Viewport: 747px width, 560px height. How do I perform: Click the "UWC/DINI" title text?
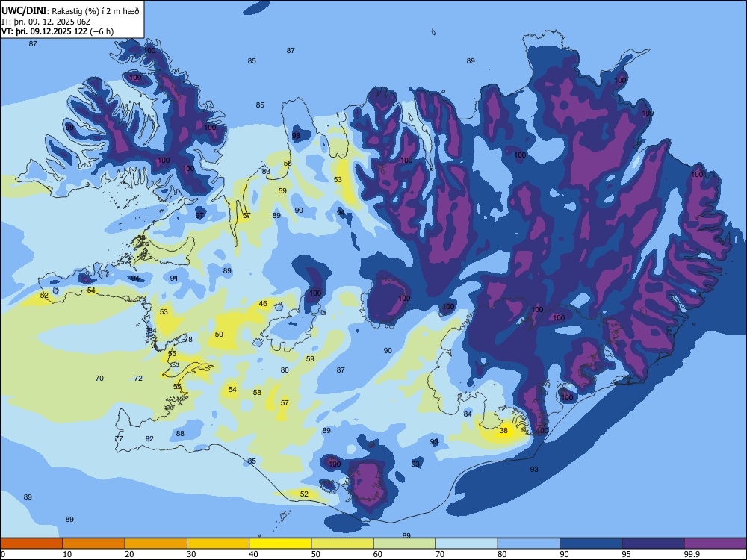tap(24, 11)
